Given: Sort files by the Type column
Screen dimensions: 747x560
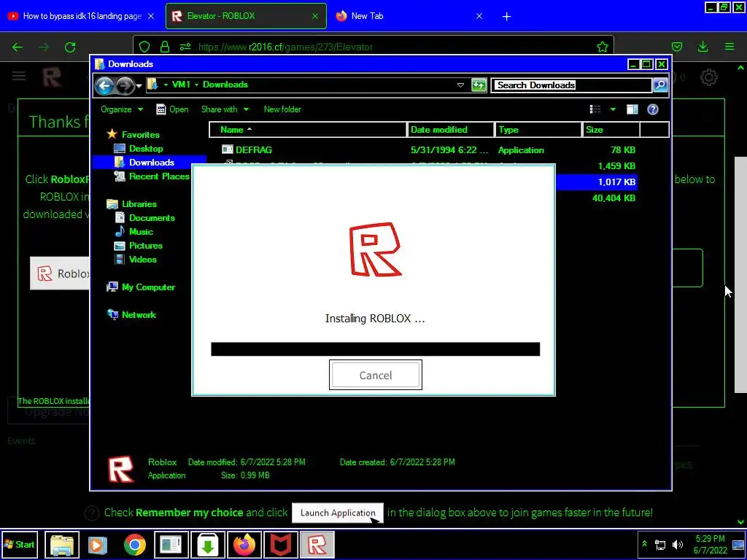Looking at the screenshot, I should 538,130.
